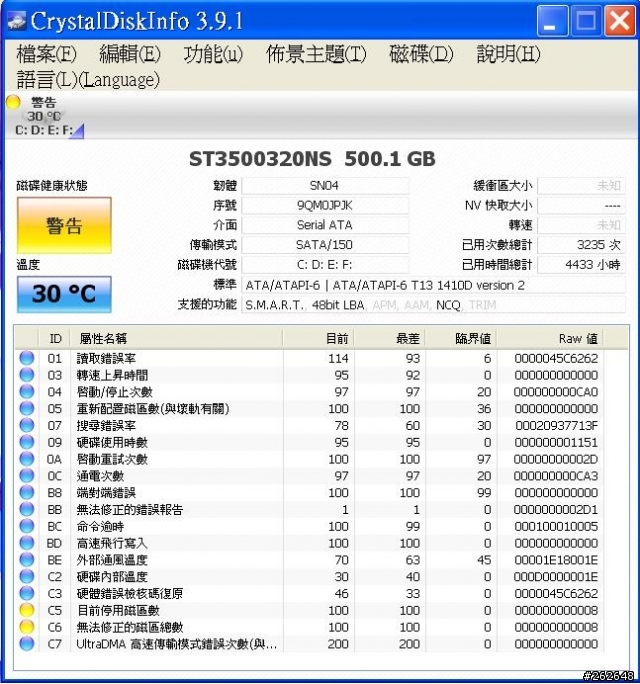640x684 pixels.
Task: Click the blue 30 °C temperature button
Action: [64, 294]
